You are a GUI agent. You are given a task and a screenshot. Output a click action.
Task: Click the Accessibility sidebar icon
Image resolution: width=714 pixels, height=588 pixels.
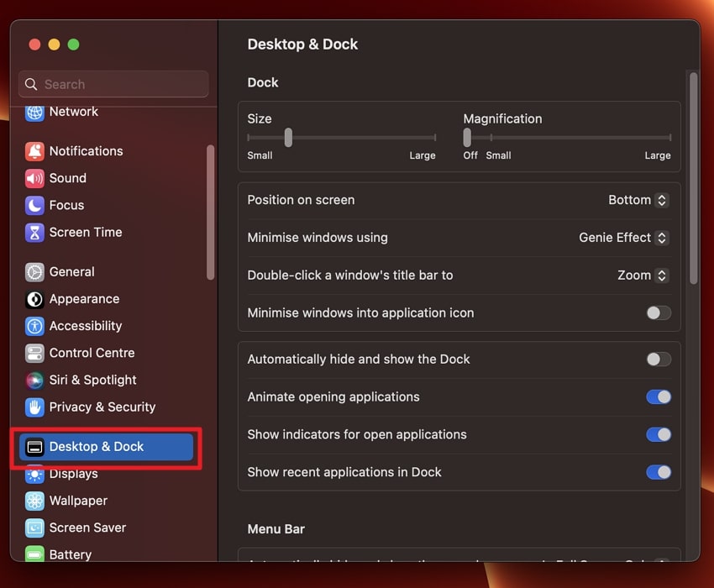34,326
